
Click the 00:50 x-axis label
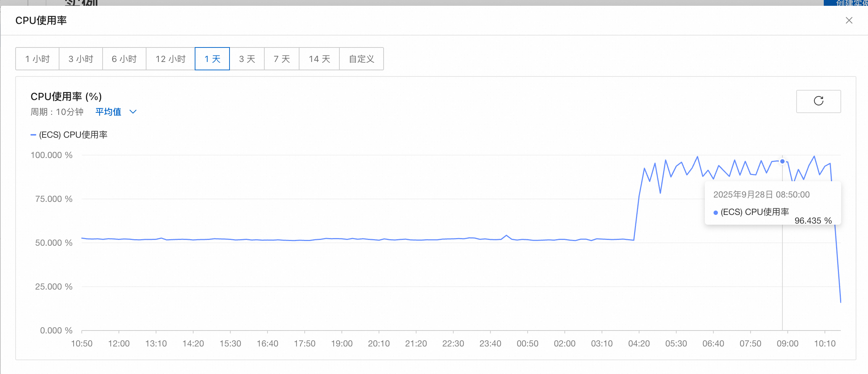click(x=528, y=344)
